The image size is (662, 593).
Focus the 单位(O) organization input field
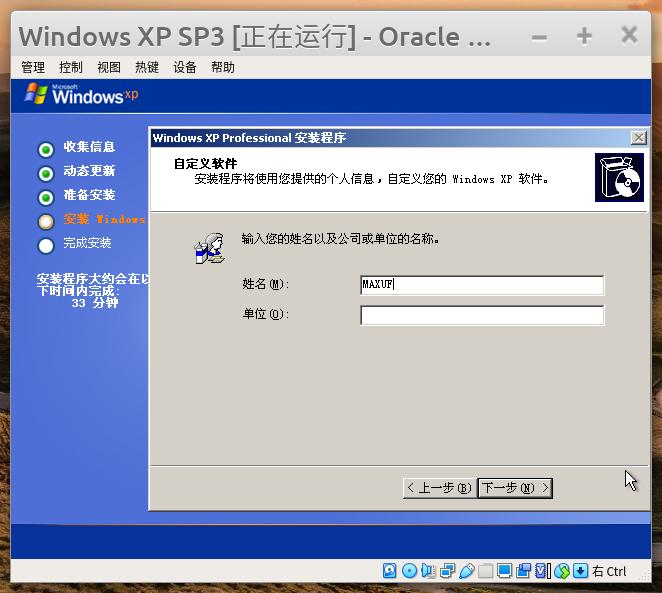click(x=482, y=315)
